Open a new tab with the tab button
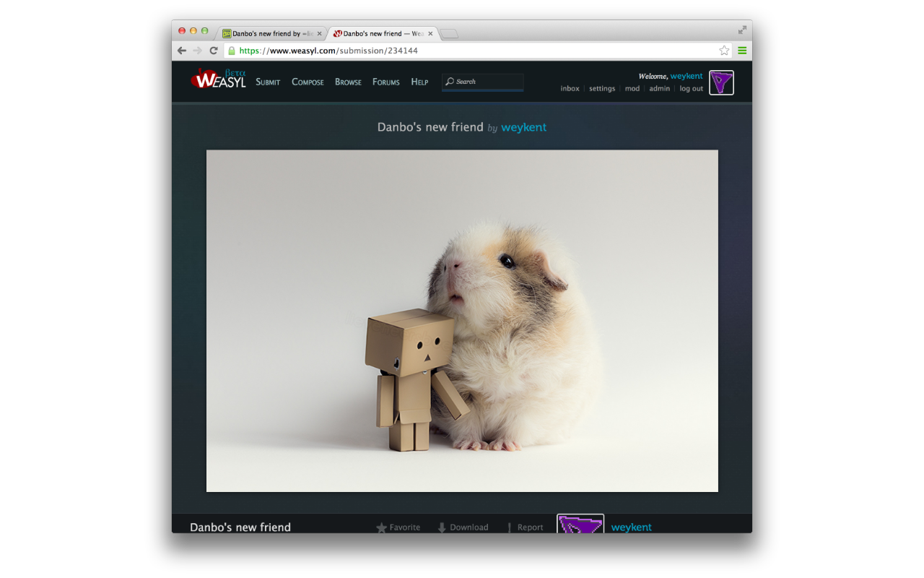 click(449, 34)
